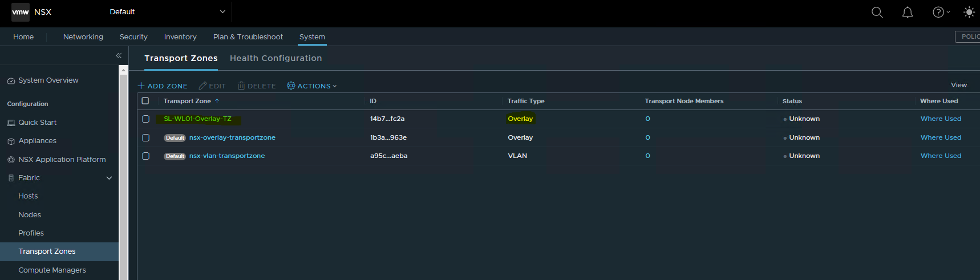This screenshot has height=280, width=980.
Task: Click the ID column header
Action: 373,101
